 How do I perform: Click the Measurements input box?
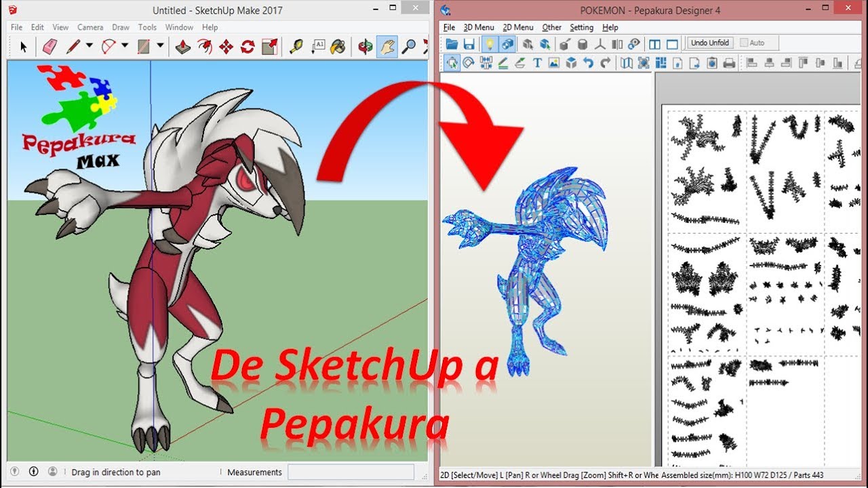point(351,472)
